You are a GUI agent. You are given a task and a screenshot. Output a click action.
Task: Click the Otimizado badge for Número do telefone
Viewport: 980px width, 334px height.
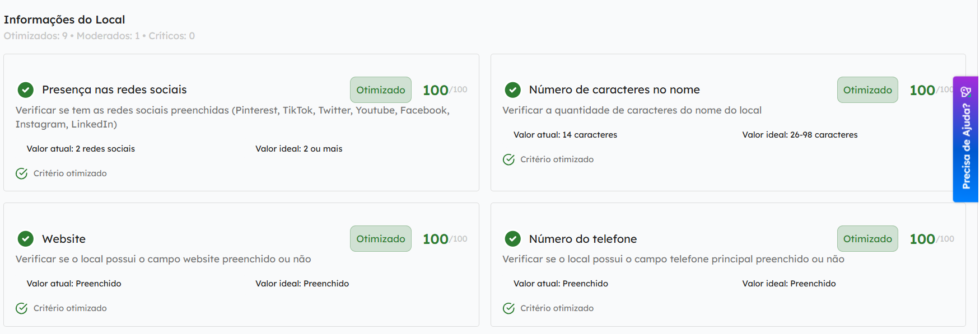tap(867, 239)
